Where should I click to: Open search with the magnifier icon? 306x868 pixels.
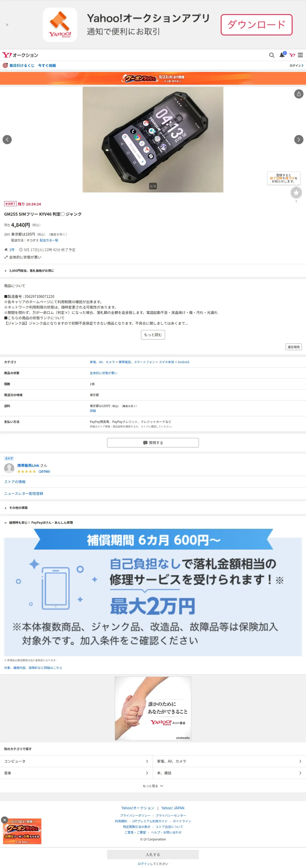(271, 55)
